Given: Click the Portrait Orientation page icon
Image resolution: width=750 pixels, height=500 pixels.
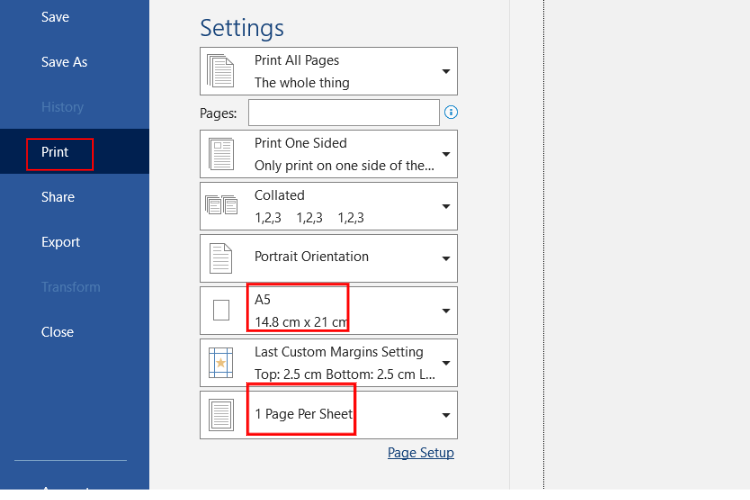Looking at the screenshot, I should pos(220,258).
